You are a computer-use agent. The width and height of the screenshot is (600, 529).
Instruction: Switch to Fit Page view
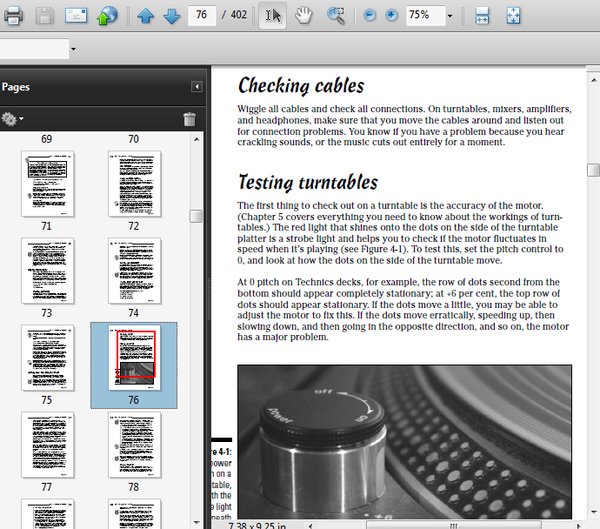[x=512, y=15]
